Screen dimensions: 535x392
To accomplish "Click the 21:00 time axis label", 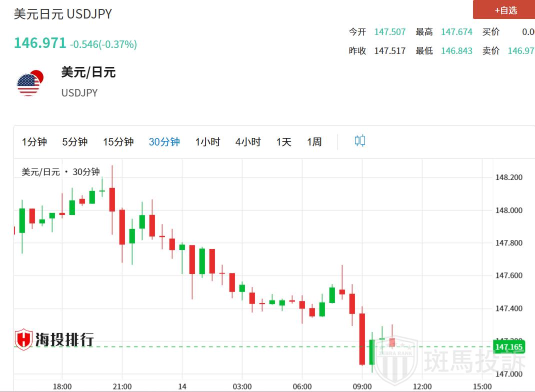I will pos(122,386).
